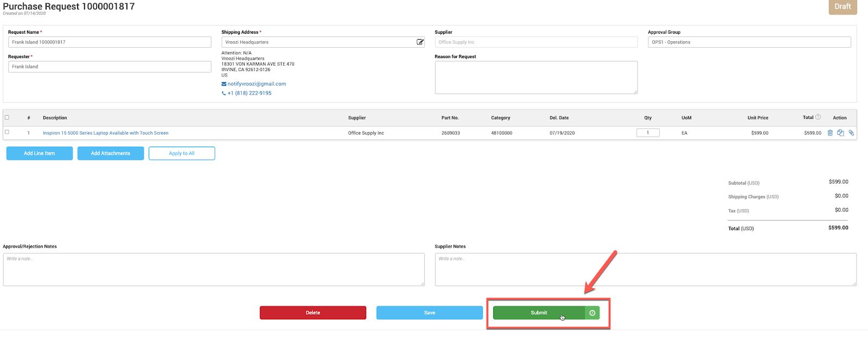868x340 pixels.
Task: Select category code 48100000 cell
Action: (x=501, y=133)
